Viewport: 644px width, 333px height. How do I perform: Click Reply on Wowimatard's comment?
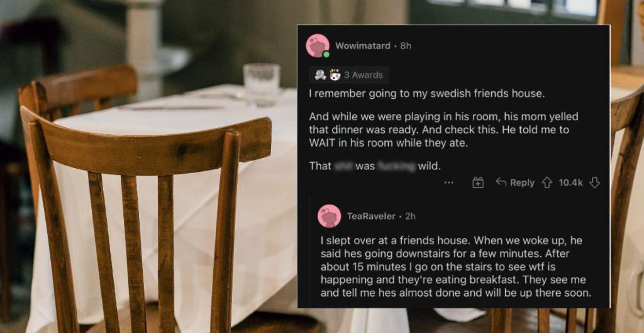click(x=515, y=183)
